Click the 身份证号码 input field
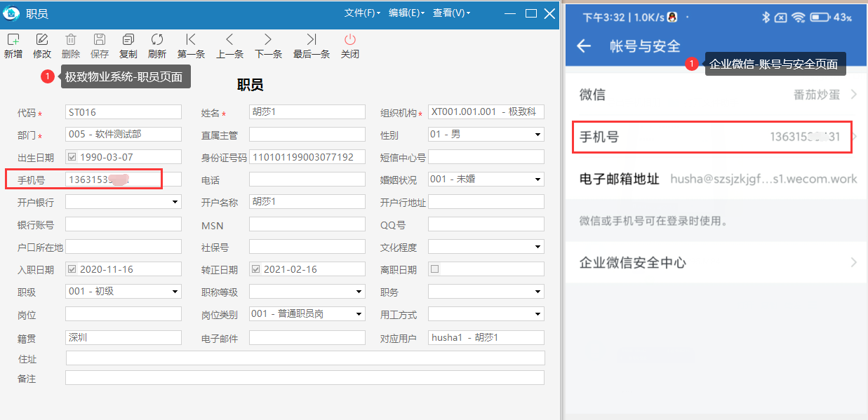This screenshot has height=420, width=868. (x=307, y=157)
